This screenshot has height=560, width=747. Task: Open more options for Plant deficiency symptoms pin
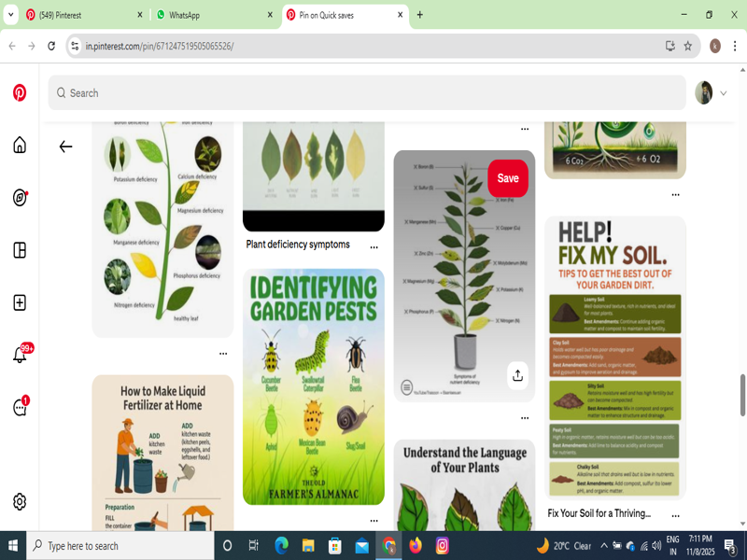(373, 247)
